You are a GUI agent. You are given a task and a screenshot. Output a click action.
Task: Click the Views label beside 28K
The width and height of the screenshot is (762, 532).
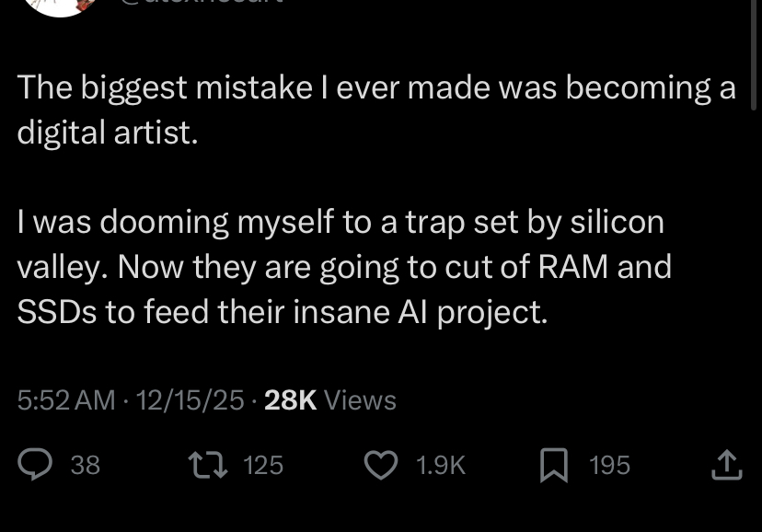click(x=360, y=399)
